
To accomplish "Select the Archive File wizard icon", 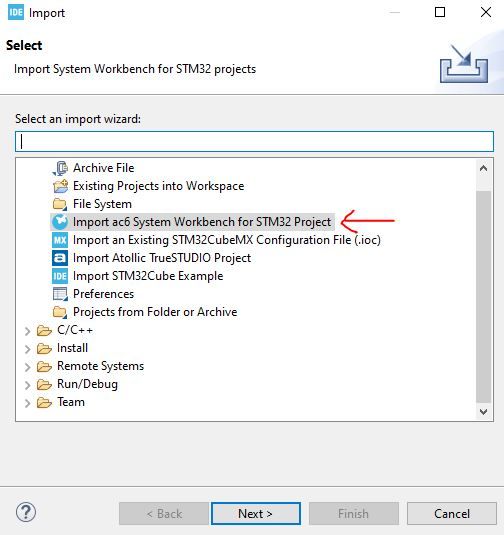I will coord(60,168).
